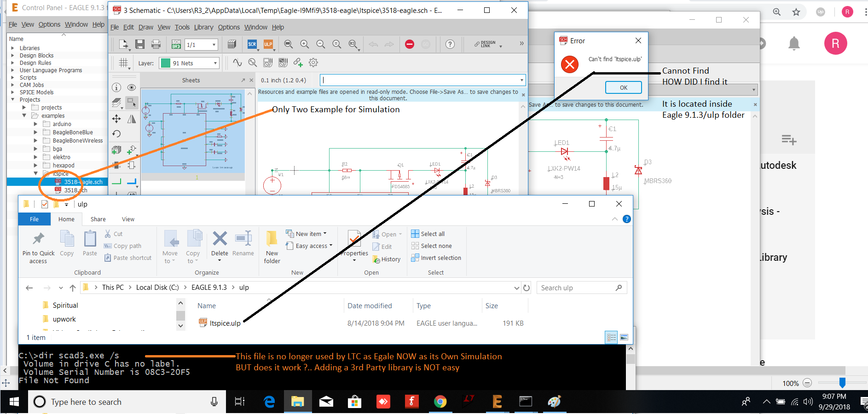Open the Library menu in schematic window
Image resolution: width=868 pixels, height=414 pixels.
click(203, 27)
